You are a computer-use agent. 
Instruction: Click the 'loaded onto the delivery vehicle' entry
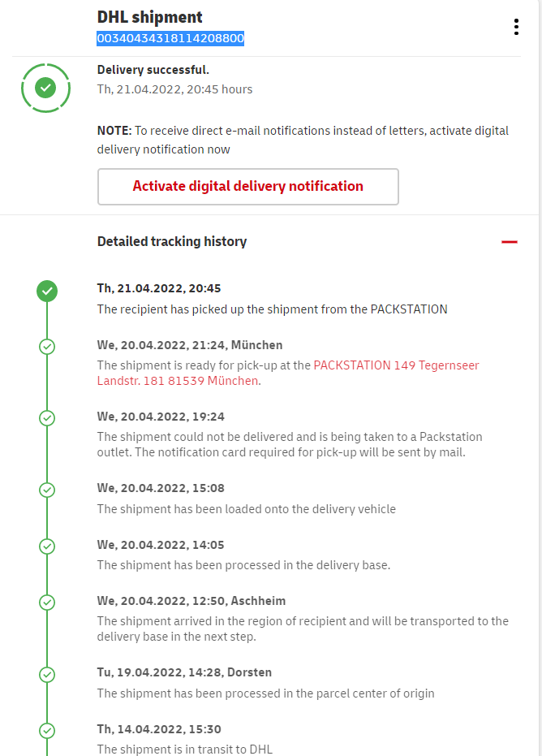tap(246, 509)
